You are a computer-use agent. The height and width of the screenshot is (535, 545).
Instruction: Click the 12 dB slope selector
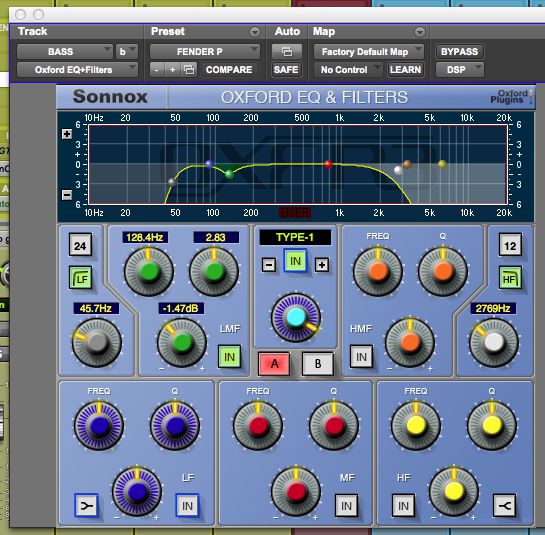coord(510,245)
